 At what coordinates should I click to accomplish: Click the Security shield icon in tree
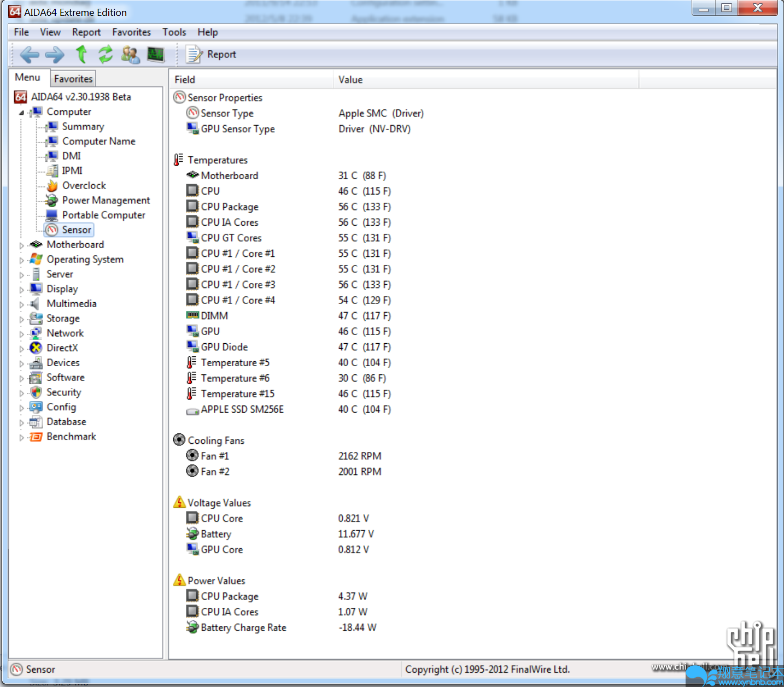36,392
